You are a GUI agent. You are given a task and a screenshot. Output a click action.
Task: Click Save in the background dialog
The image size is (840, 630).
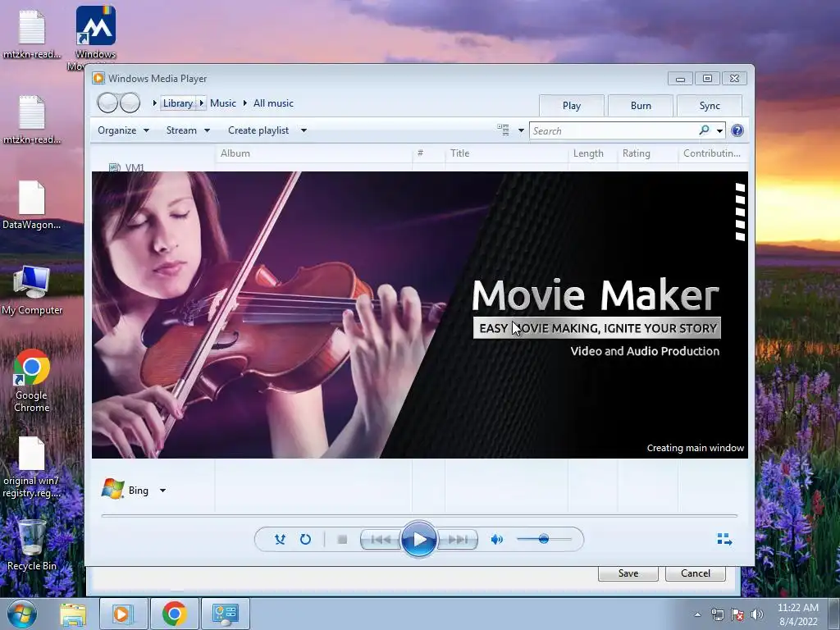pos(628,573)
